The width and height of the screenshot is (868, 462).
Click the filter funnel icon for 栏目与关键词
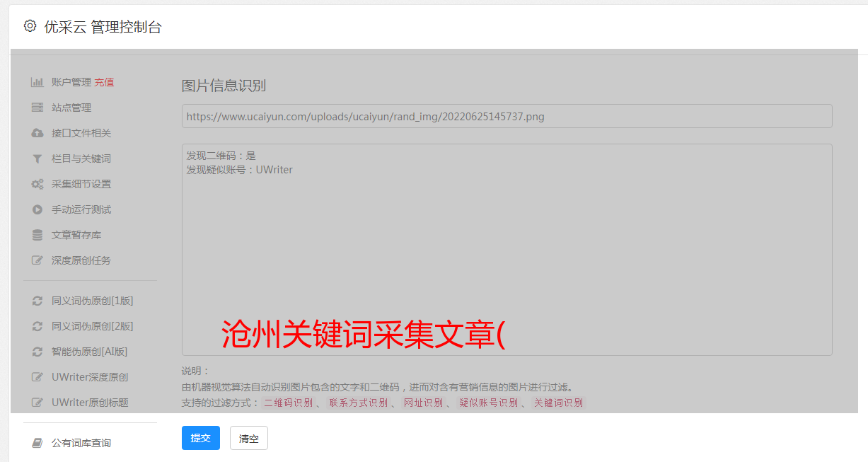coord(37,158)
